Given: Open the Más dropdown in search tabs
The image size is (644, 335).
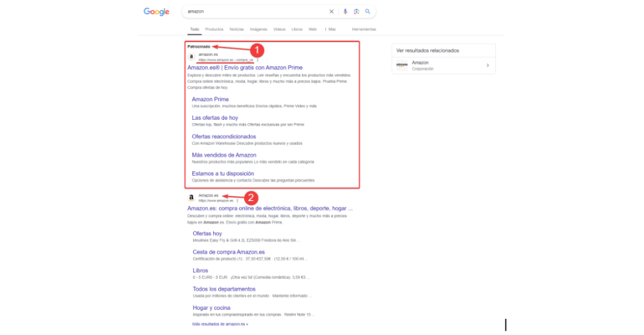Looking at the screenshot, I should 330,30.
